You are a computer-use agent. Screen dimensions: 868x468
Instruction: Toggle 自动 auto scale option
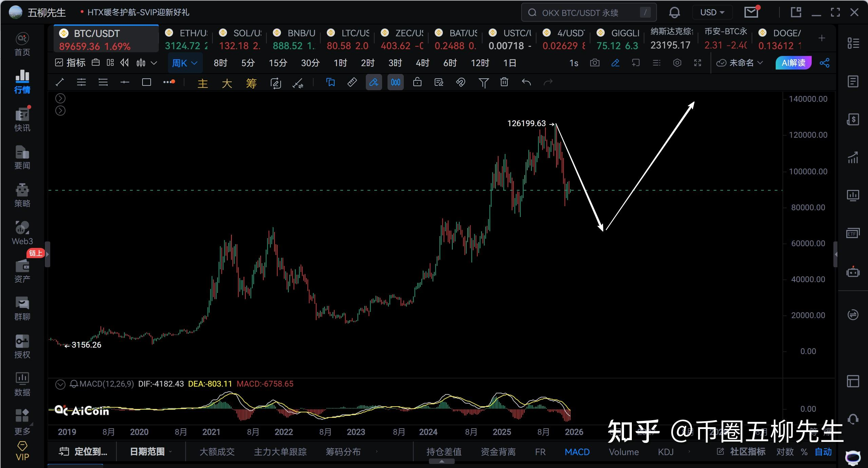[823, 452]
